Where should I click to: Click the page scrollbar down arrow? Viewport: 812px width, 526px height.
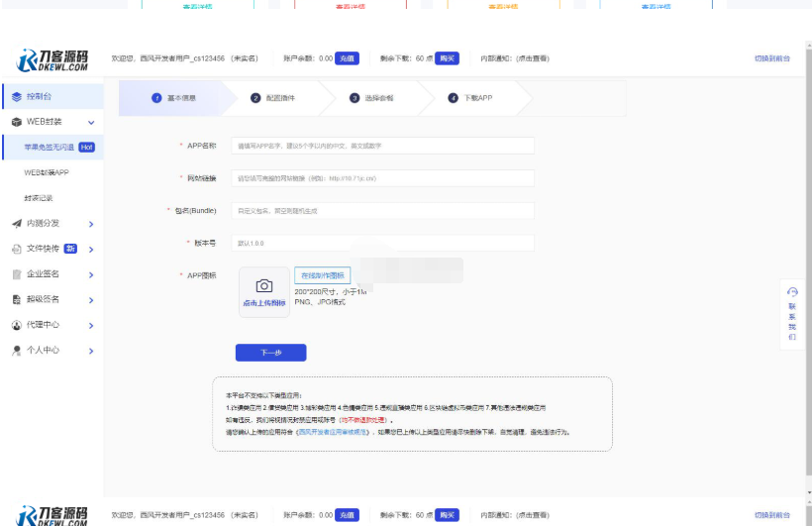809,493
